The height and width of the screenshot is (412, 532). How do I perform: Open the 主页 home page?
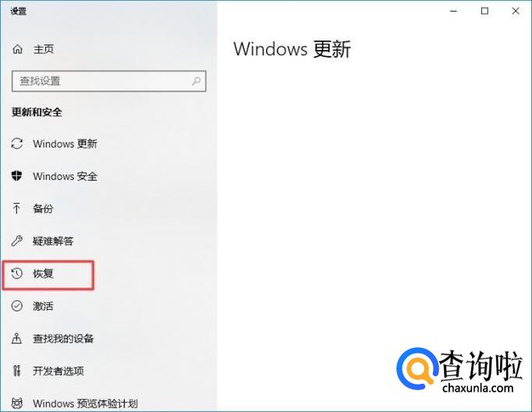tap(44, 49)
